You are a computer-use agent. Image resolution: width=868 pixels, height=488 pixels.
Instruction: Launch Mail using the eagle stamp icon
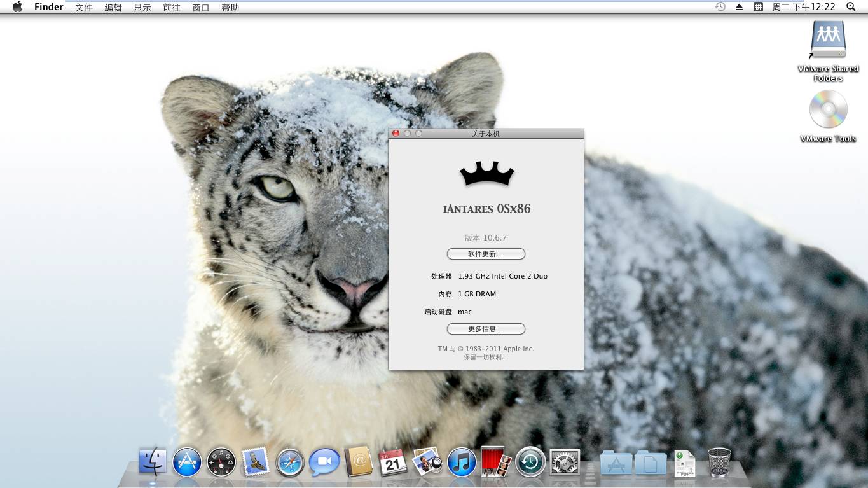pos(255,462)
